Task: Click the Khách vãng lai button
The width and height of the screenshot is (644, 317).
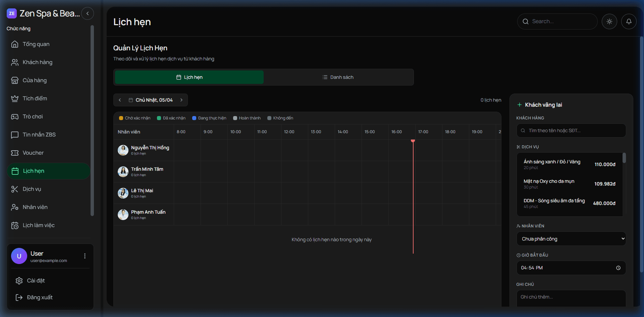Action: [540, 105]
